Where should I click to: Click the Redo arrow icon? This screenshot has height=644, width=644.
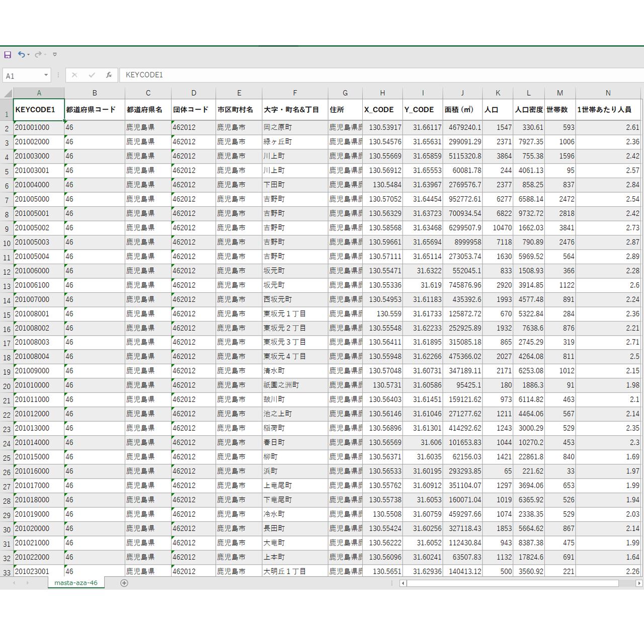[x=38, y=54]
